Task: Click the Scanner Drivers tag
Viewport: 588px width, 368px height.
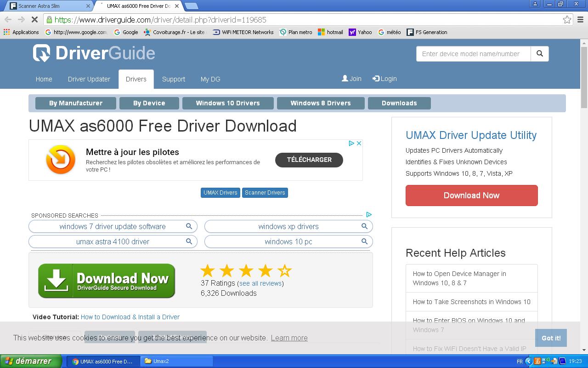Action: click(x=265, y=193)
